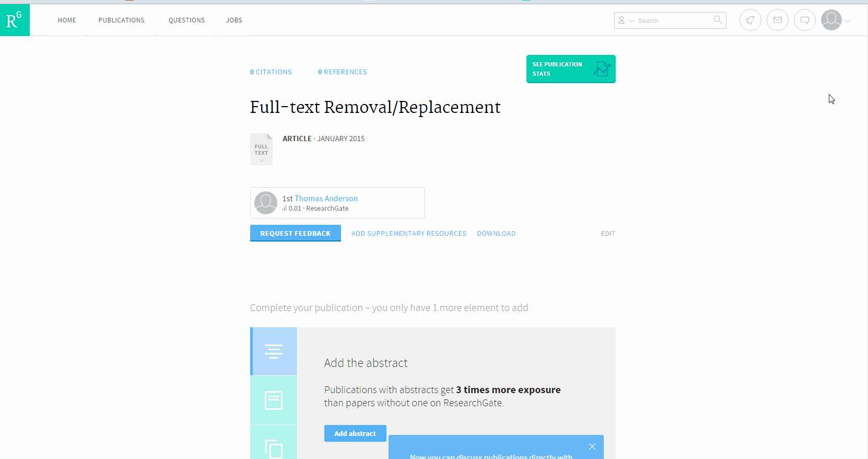The width and height of the screenshot is (868, 459).
Task: Click the Download link
Action: point(496,234)
